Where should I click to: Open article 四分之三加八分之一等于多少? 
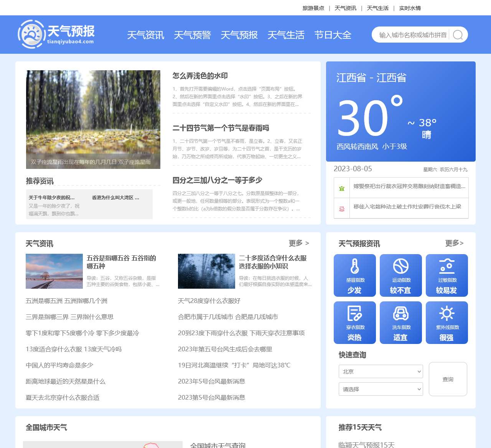[x=217, y=180]
